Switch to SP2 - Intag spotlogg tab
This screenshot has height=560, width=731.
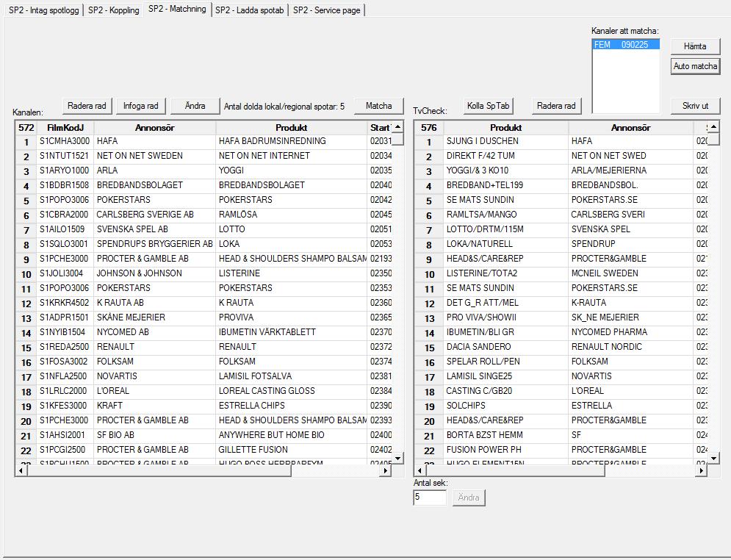coord(44,10)
